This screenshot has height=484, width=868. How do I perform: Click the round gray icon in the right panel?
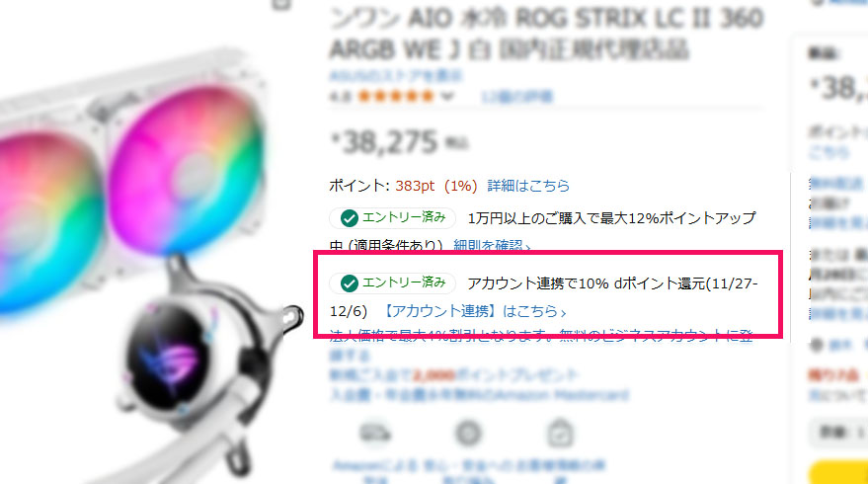point(817,345)
